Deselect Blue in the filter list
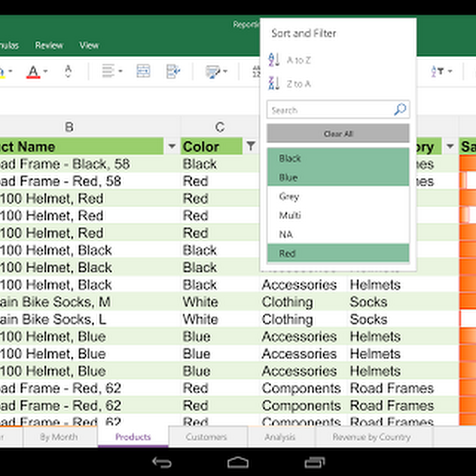This screenshot has width=476, height=476. pyautogui.click(x=338, y=177)
